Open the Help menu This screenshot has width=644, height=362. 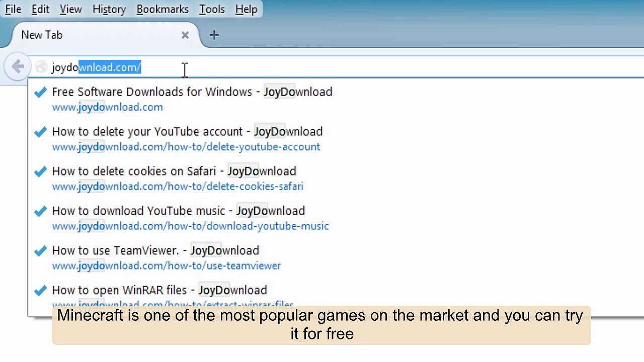point(246,9)
